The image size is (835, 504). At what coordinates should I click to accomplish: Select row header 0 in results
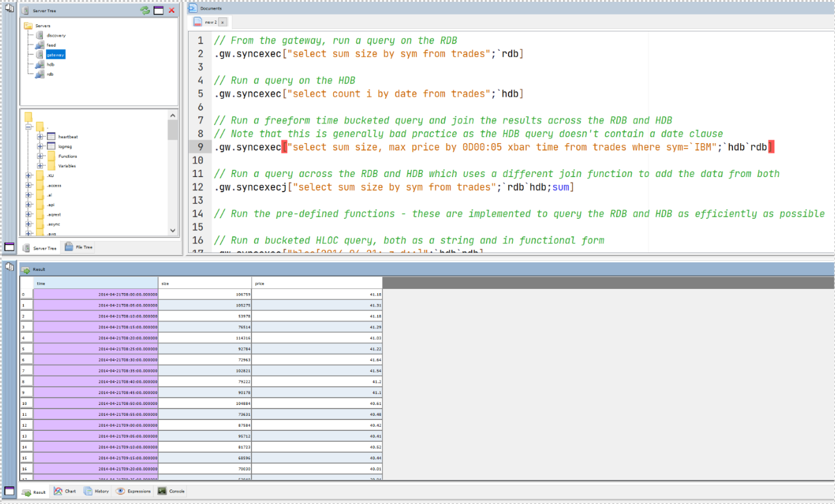(27, 294)
